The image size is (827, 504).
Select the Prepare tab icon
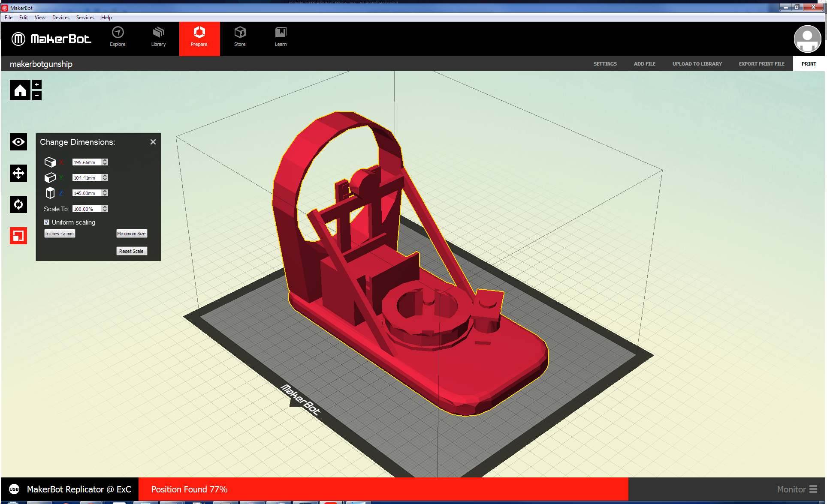pos(199,33)
